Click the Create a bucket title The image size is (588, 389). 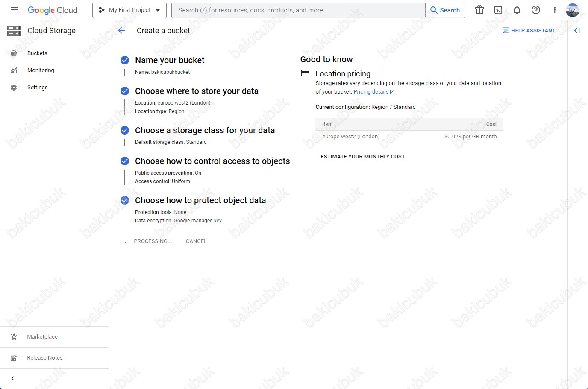click(163, 31)
